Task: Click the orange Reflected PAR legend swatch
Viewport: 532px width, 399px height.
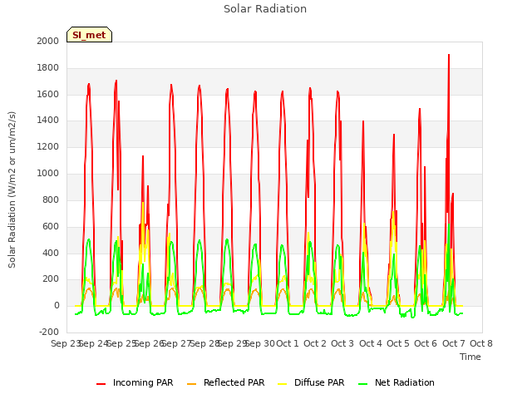Action: point(191,384)
